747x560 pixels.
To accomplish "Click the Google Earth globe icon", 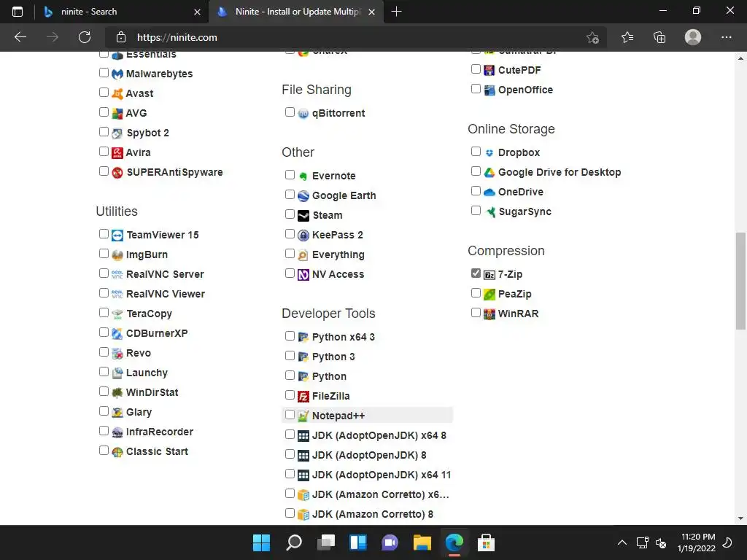I will pyautogui.click(x=303, y=195).
